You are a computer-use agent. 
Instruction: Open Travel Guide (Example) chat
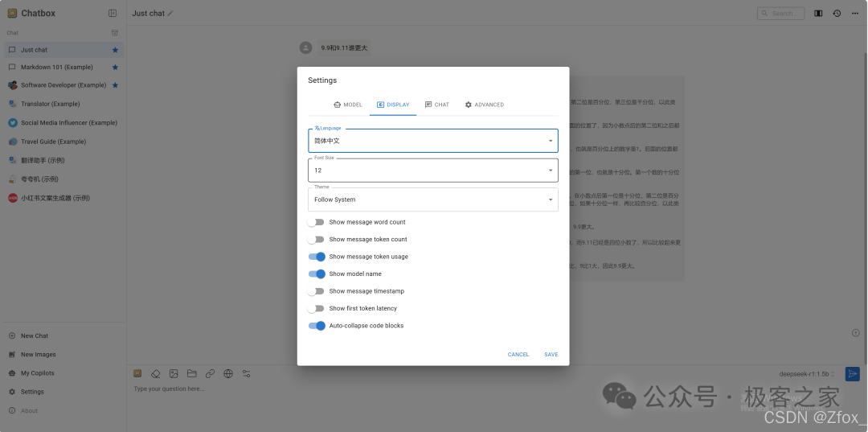coord(63,142)
